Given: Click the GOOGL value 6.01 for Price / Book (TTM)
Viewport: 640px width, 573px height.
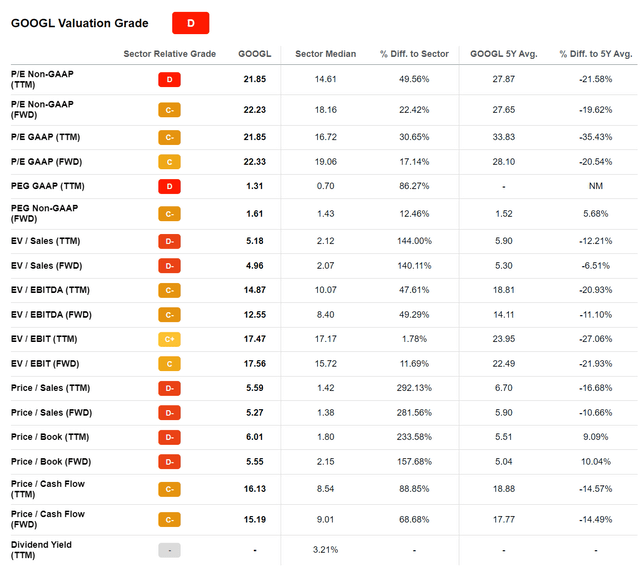Looking at the screenshot, I should 255,437.
